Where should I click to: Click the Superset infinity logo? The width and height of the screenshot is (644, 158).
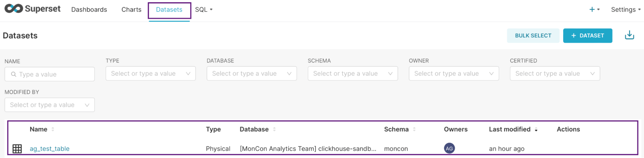(14, 9)
